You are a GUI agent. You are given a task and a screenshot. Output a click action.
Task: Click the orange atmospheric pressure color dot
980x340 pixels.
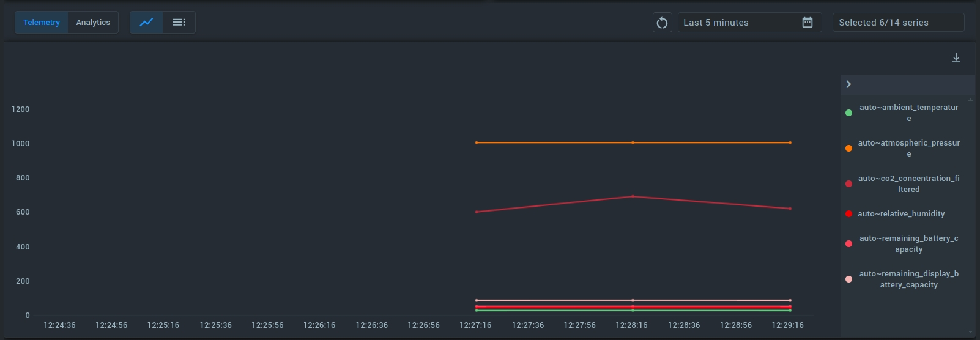848,148
